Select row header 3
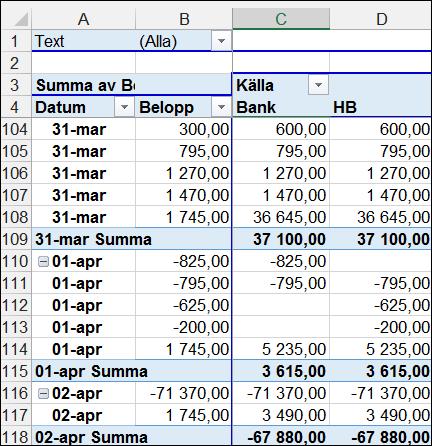This screenshot has height=446, width=432. click(16, 85)
